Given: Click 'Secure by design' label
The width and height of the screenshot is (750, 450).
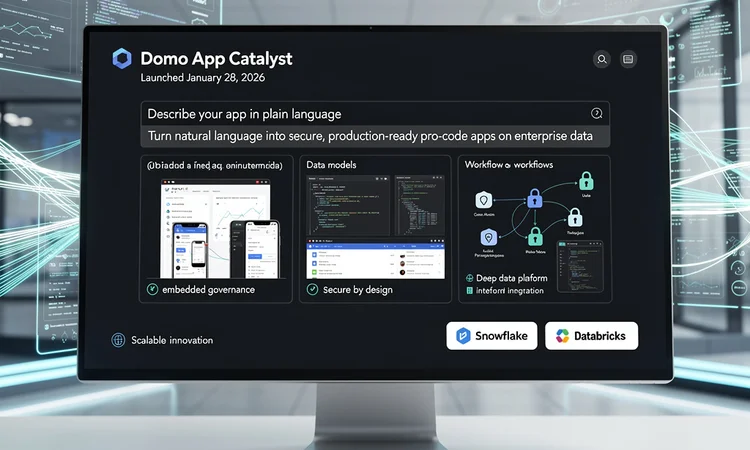Looking at the screenshot, I should [358, 290].
